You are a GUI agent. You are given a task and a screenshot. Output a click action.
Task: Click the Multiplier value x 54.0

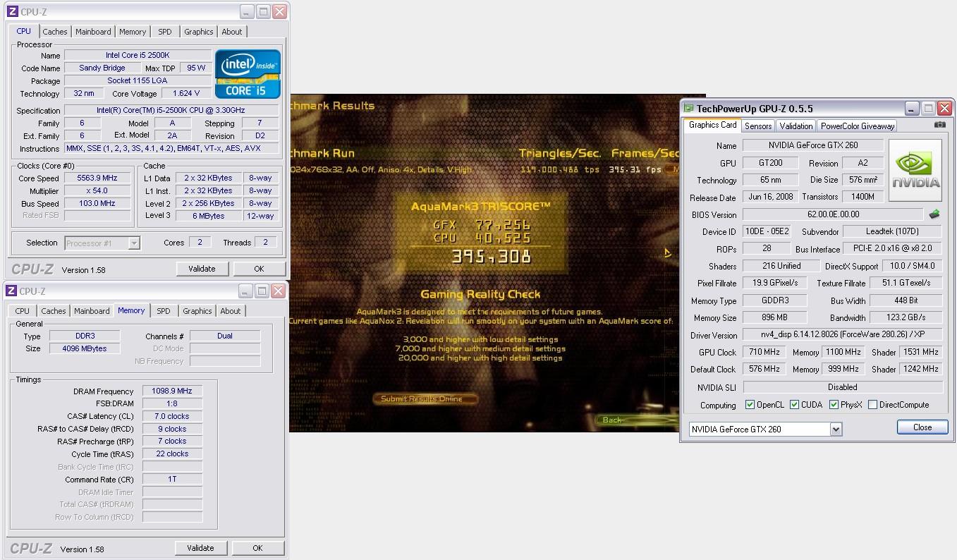point(98,191)
